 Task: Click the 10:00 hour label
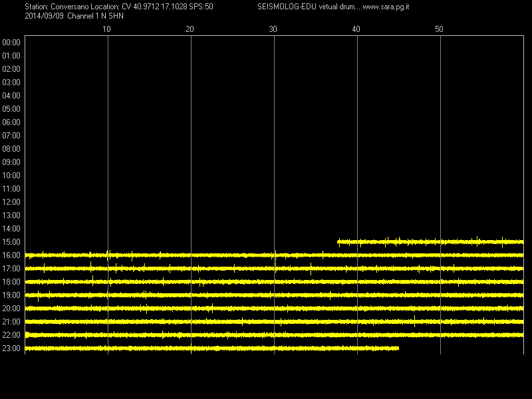pos(11,176)
